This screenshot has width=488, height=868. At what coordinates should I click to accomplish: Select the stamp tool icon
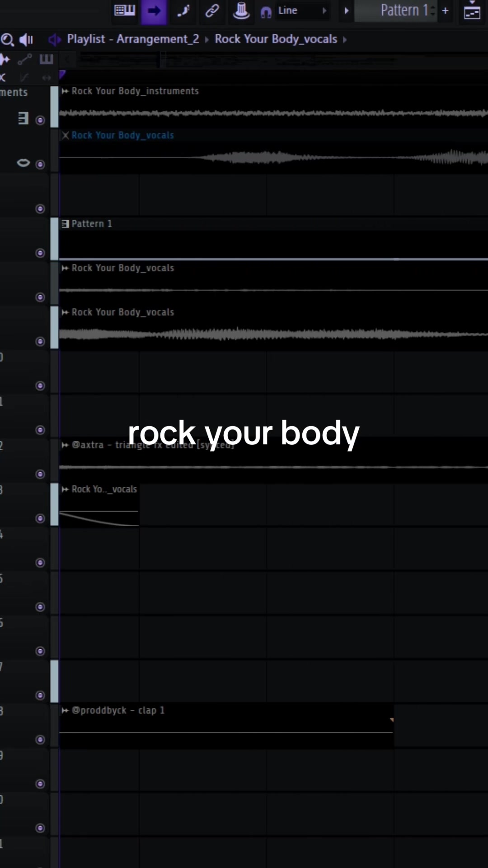pyautogui.click(x=241, y=10)
